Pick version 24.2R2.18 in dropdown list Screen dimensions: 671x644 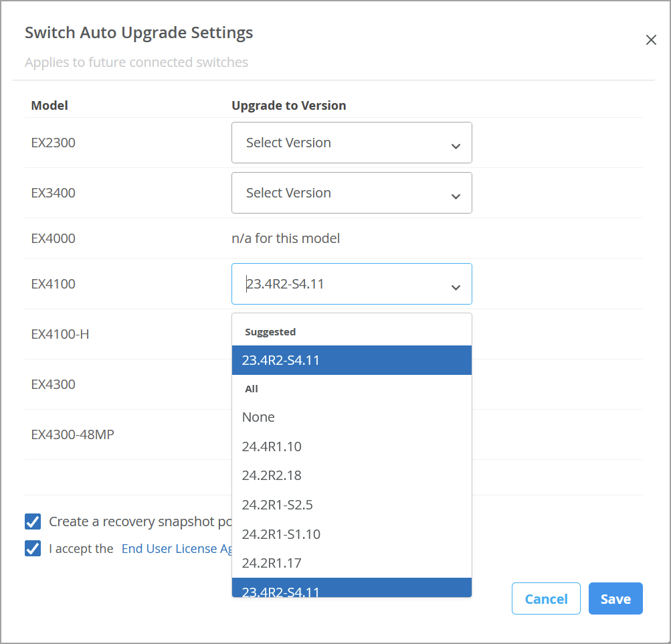(x=351, y=475)
